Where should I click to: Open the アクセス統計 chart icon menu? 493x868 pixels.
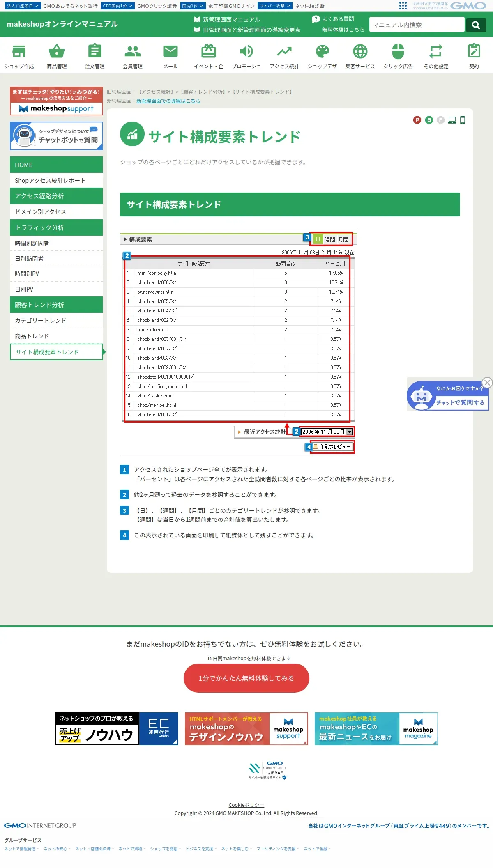pos(284,56)
